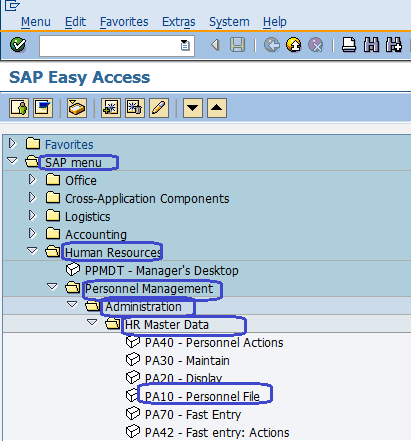Collapse the Human Resources tree node

pos(32,250)
